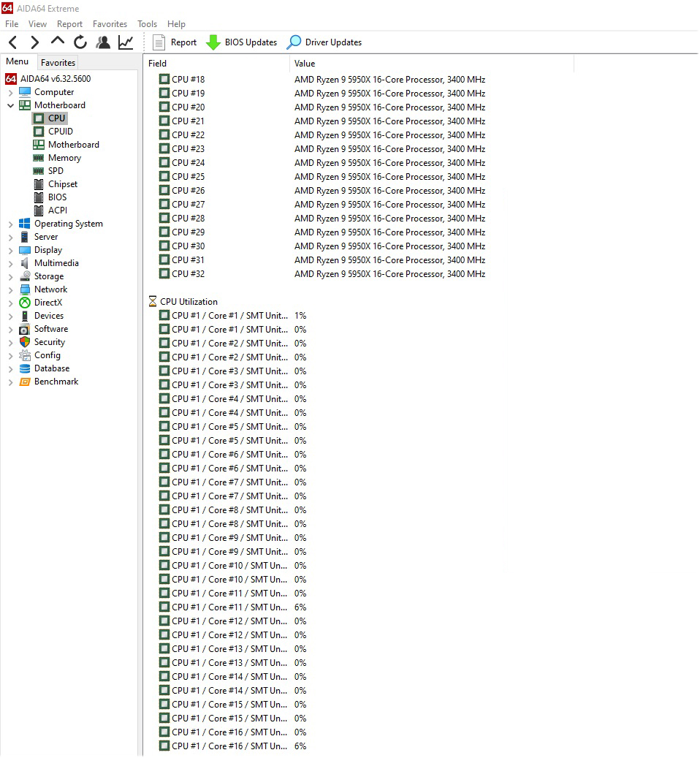Screen dimensions: 700x758
Task: Click the Forward navigation arrow
Action: pyautogui.click(x=34, y=42)
